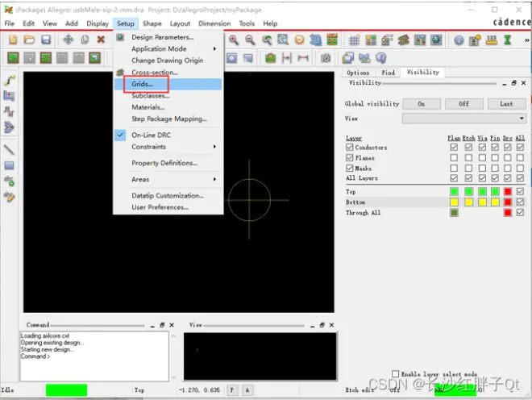Click the blue Info circle icon
The width and height of the screenshot is (532, 400).
[459, 40]
